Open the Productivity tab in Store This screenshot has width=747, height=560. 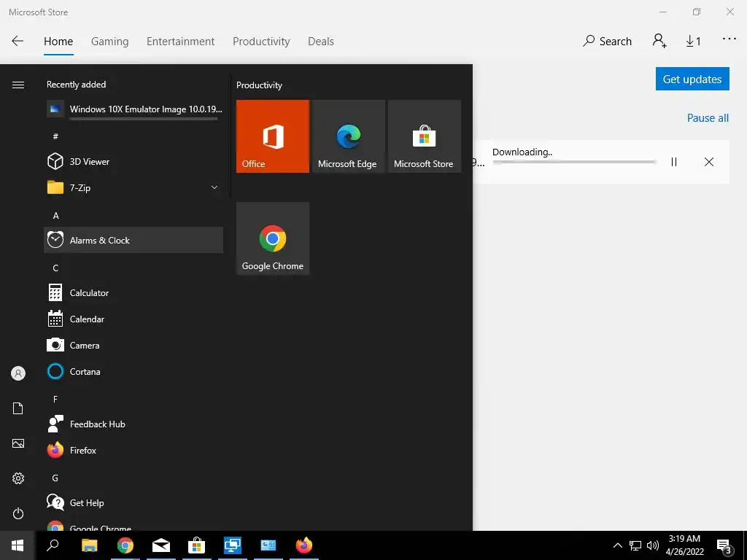[x=261, y=42]
